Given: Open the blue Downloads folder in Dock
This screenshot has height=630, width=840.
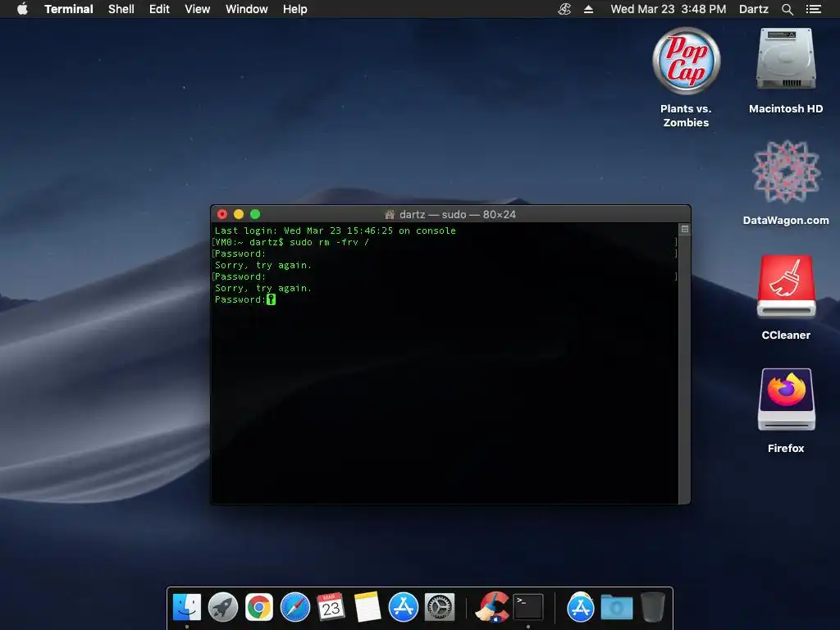Looking at the screenshot, I should [x=617, y=608].
